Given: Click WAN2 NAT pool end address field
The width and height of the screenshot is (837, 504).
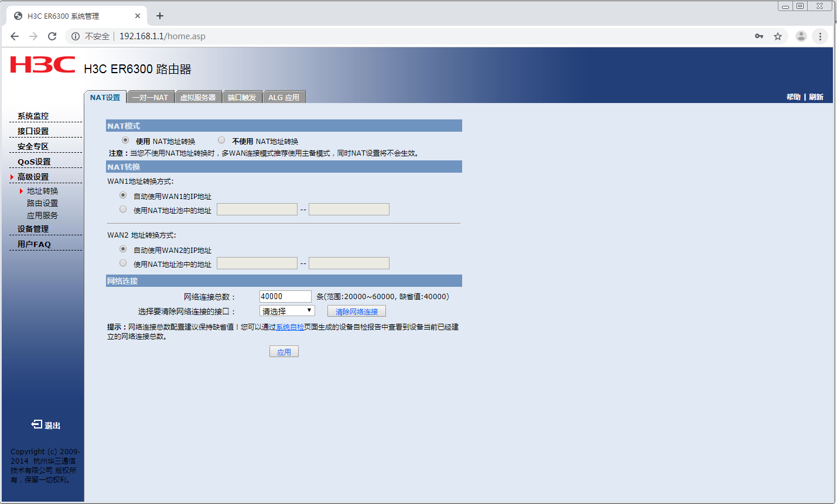Looking at the screenshot, I should 349,263.
